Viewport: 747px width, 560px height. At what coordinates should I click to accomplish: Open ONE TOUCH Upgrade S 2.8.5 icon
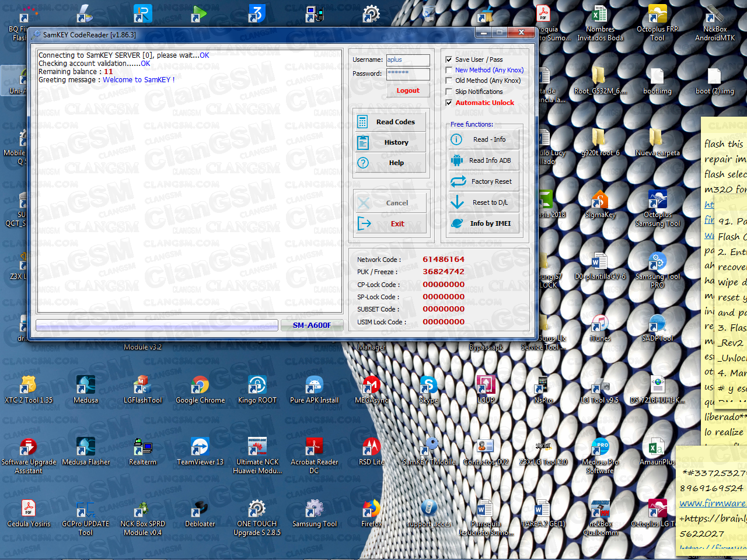257,517
